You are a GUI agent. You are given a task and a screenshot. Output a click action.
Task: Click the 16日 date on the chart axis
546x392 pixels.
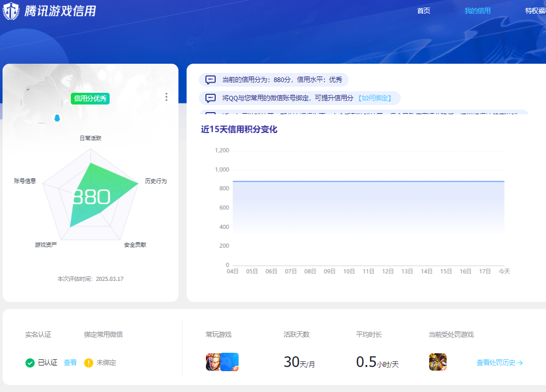pyautogui.click(x=465, y=271)
